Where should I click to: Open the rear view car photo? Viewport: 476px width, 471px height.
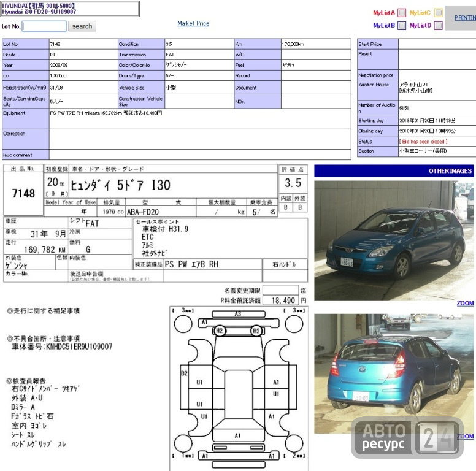coord(394,373)
